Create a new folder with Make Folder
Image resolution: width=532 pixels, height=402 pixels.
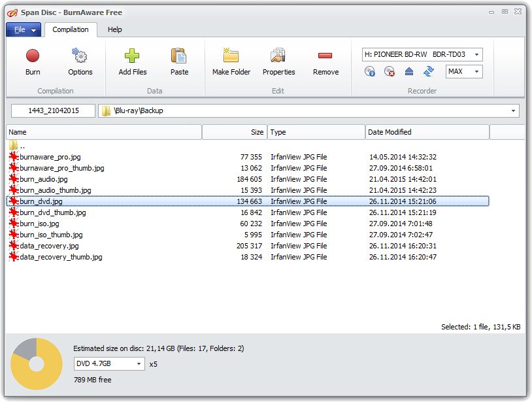[229, 62]
